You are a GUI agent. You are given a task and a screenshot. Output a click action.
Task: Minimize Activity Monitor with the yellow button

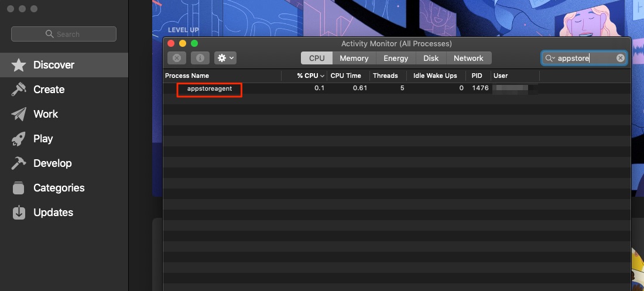point(183,43)
